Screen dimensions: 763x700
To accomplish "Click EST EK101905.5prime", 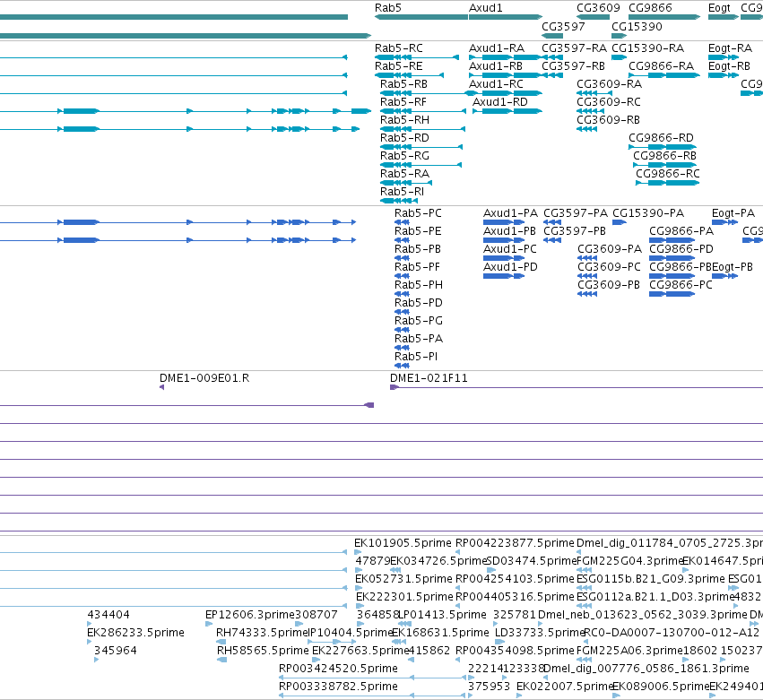I will [x=403, y=543].
